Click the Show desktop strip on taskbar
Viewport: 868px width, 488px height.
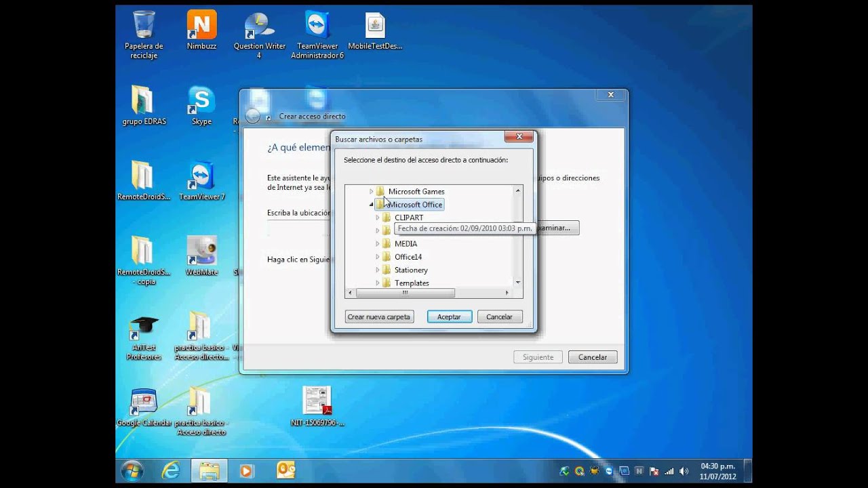(747, 470)
